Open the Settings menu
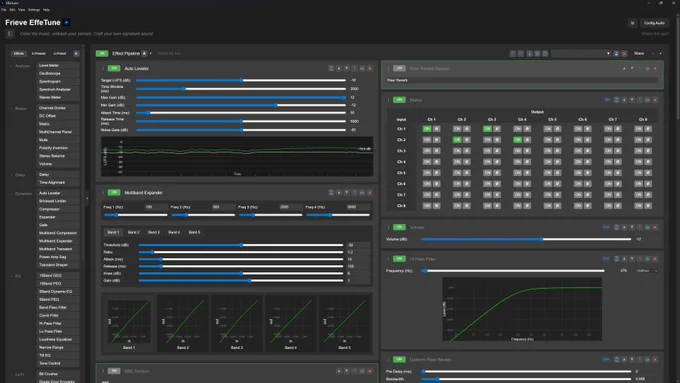Viewport: 680px width, 383px height. 34,10
